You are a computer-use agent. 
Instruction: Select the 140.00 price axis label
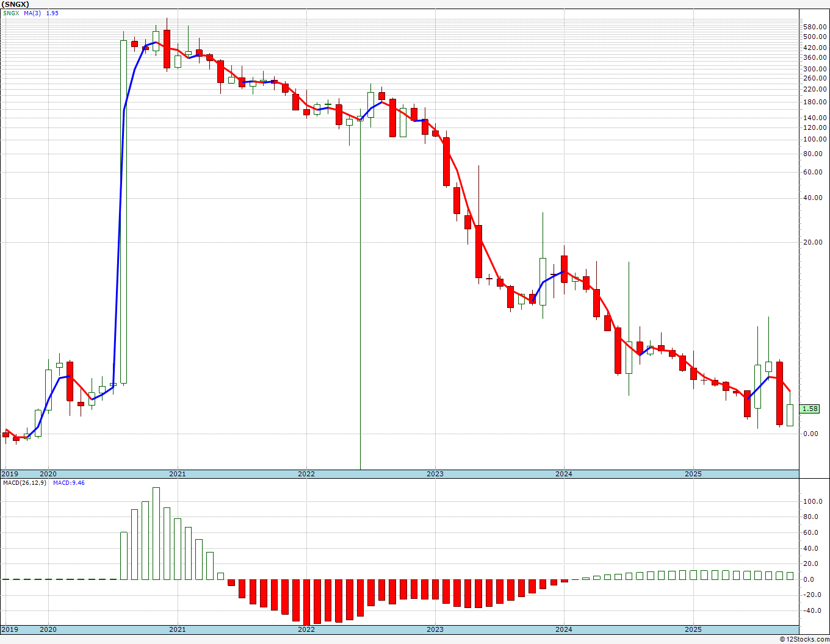click(815, 118)
